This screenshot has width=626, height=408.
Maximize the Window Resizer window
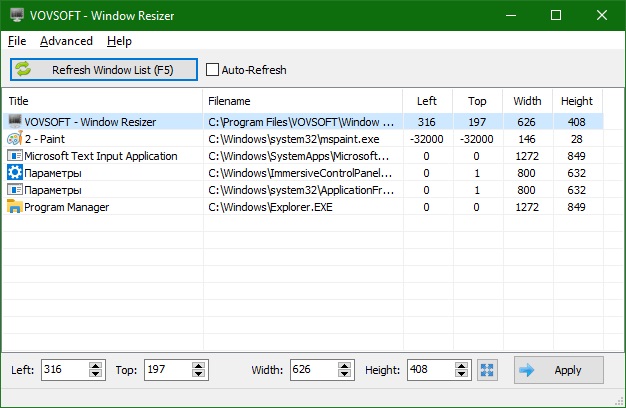(x=556, y=15)
